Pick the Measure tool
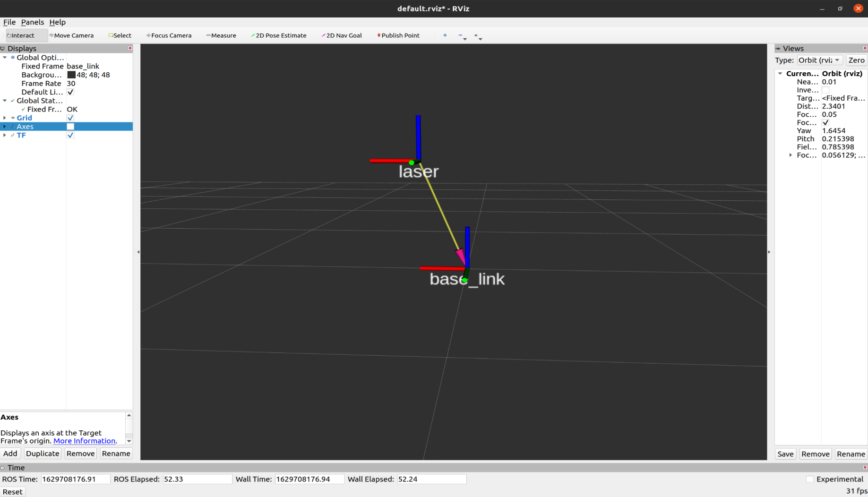This screenshot has height=497, width=868. (221, 35)
